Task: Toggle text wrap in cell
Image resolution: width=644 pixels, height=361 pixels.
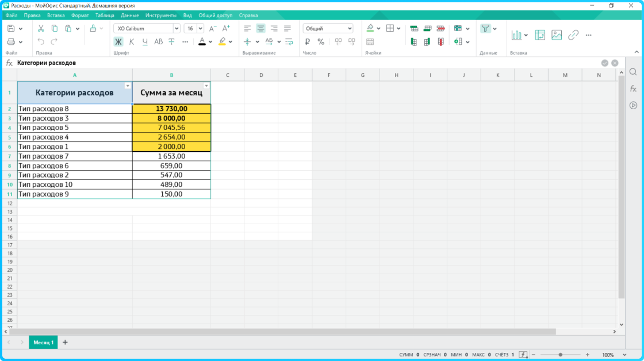Action: (289, 41)
